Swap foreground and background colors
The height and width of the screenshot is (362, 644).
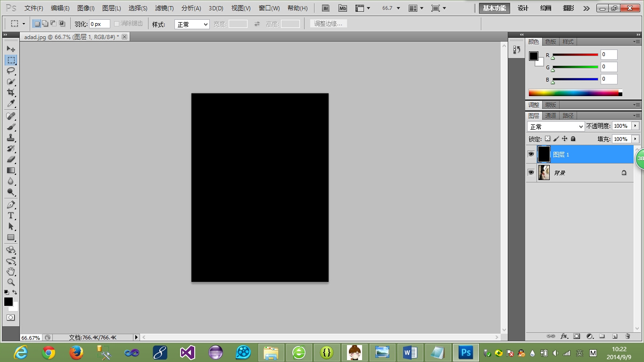[15, 292]
